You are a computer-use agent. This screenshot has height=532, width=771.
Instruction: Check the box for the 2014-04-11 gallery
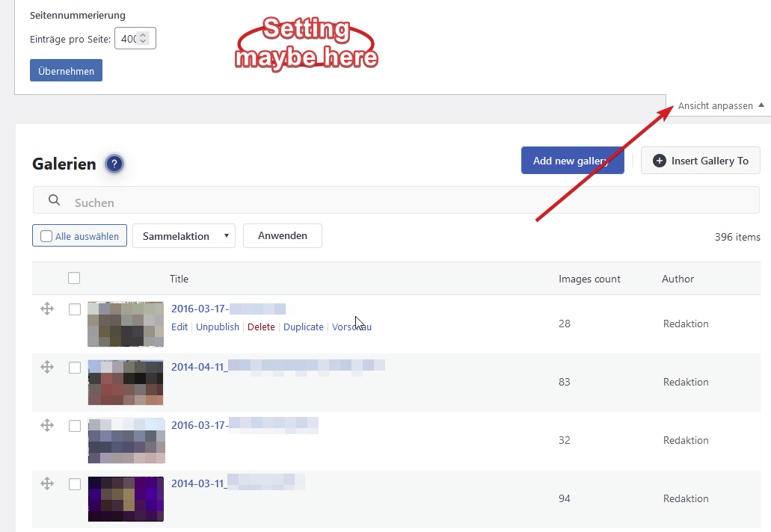pyautogui.click(x=75, y=368)
